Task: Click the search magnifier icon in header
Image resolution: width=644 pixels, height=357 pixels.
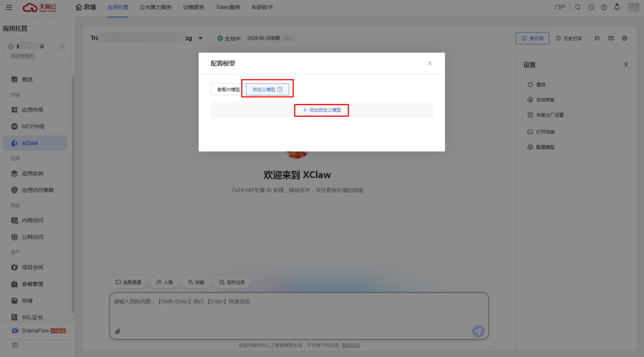Action: (x=578, y=8)
